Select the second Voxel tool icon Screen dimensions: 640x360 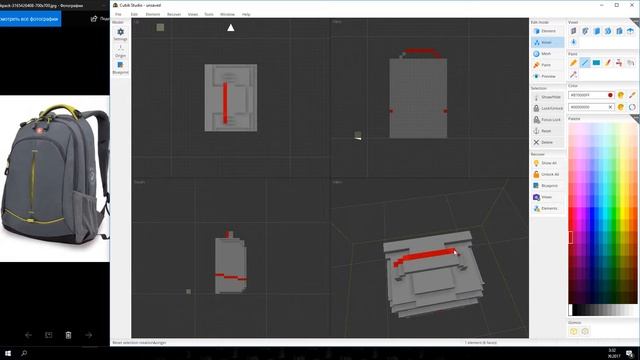click(x=585, y=31)
